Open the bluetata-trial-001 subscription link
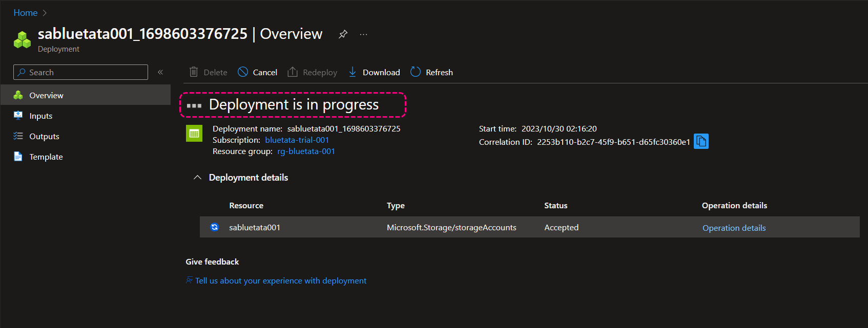Image resolution: width=868 pixels, height=328 pixels. coord(297,140)
